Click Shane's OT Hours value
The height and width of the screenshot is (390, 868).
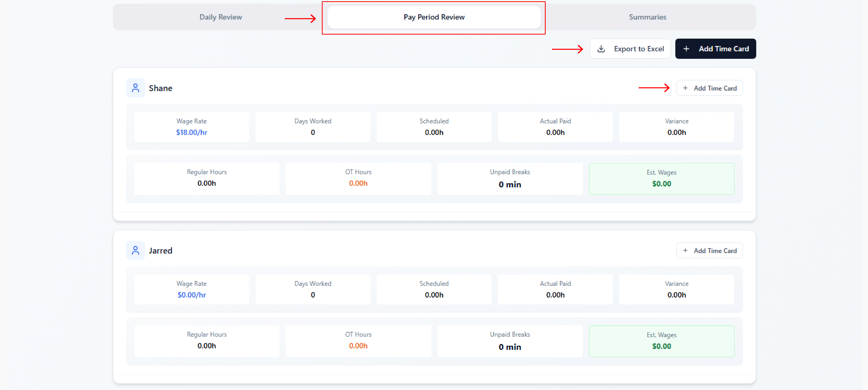[358, 183]
